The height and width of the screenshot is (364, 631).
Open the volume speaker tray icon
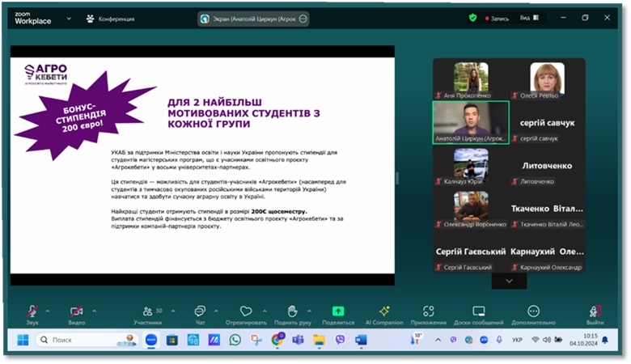[547, 340]
